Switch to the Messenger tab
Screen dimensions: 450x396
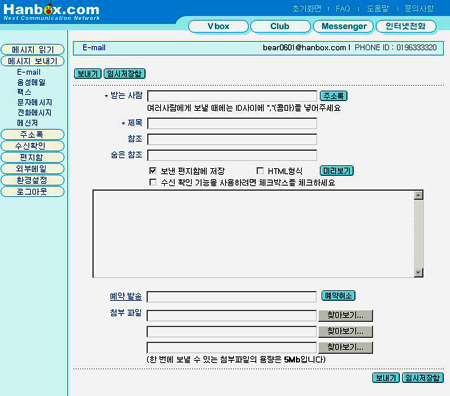pyautogui.click(x=343, y=26)
